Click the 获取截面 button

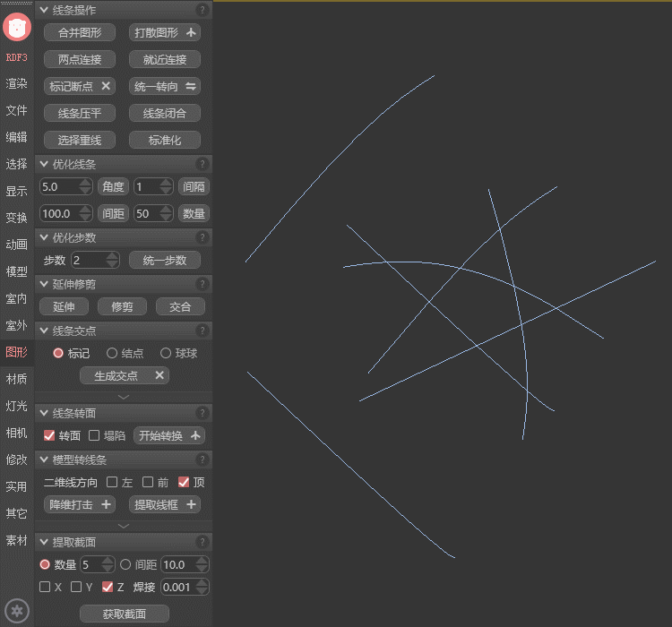click(x=125, y=614)
